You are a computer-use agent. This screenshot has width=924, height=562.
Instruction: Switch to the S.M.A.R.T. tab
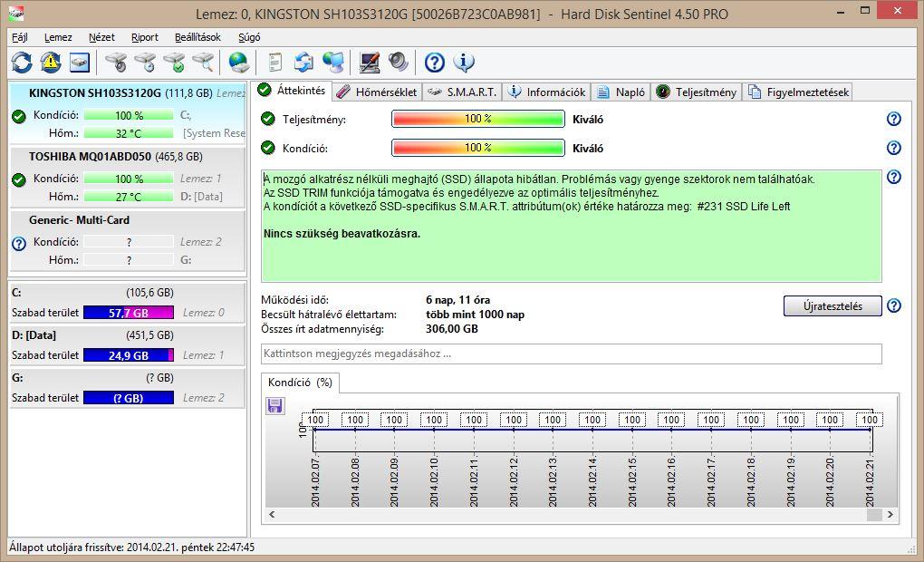click(x=461, y=92)
